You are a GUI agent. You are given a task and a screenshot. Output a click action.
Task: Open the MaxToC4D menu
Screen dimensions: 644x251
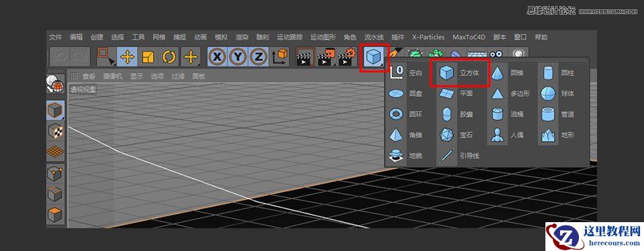pyautogui.click(x=469, y=37)
